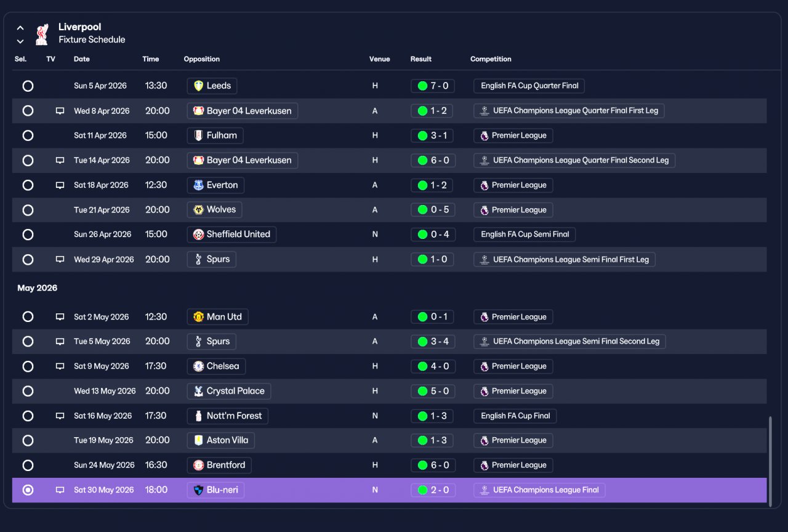Click the date Sun 26 Apr 2026
788x532 pixels.
103,235
